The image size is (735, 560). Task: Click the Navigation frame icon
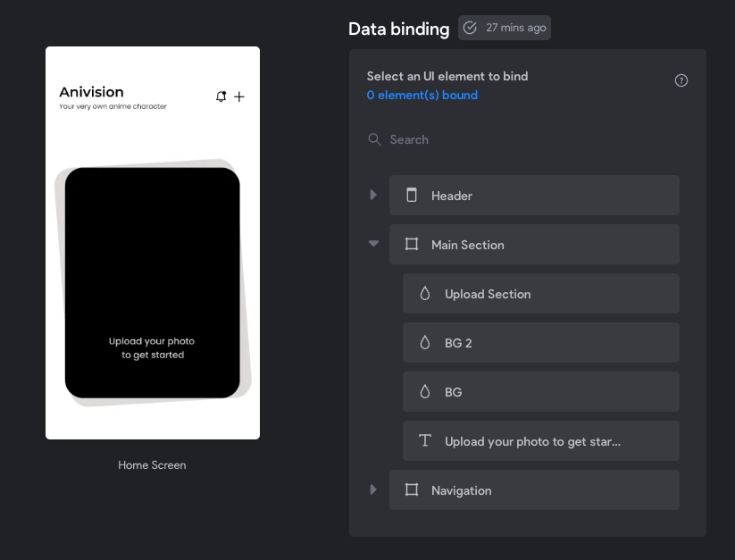pyautogui.click(x=412, y=489)
